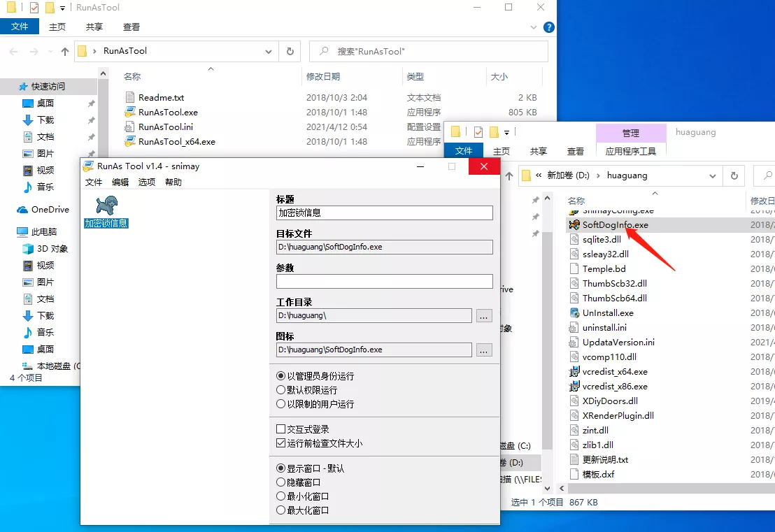This screenshot has width=775, height=532.
Task: Click the SoftDogInfo.exe file icon
Action: coord(574,225)
